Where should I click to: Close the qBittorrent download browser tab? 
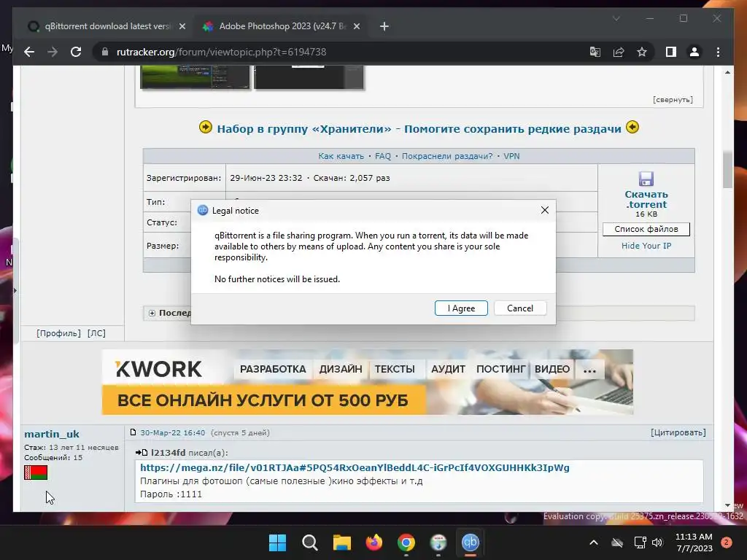(182, 26)
